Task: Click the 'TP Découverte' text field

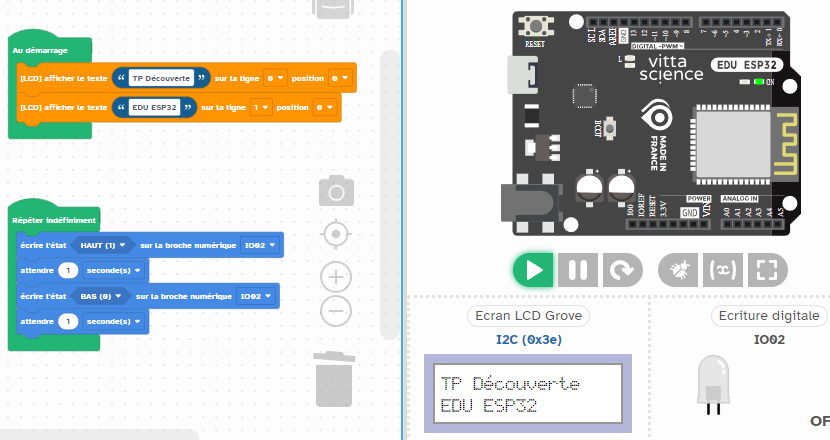Action: pyautogui.click(x=160, y=77)
